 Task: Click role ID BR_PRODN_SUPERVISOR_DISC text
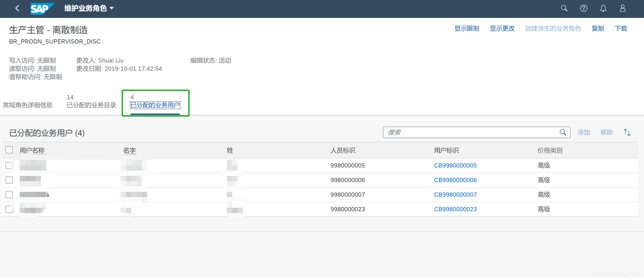click(x=55, y=41)
